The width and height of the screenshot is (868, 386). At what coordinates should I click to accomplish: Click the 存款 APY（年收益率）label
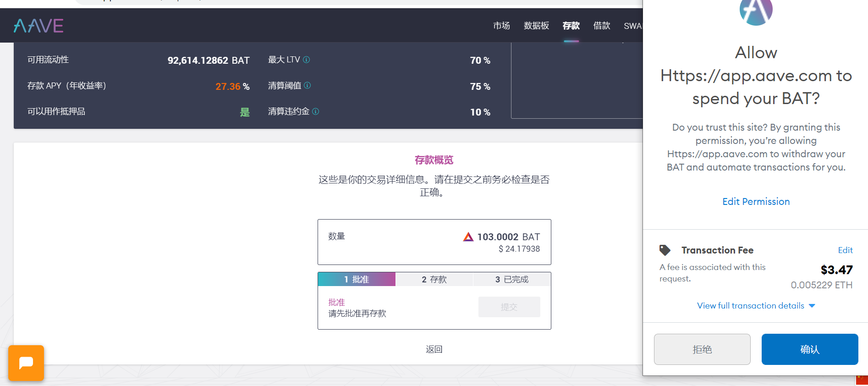[67, 86]
